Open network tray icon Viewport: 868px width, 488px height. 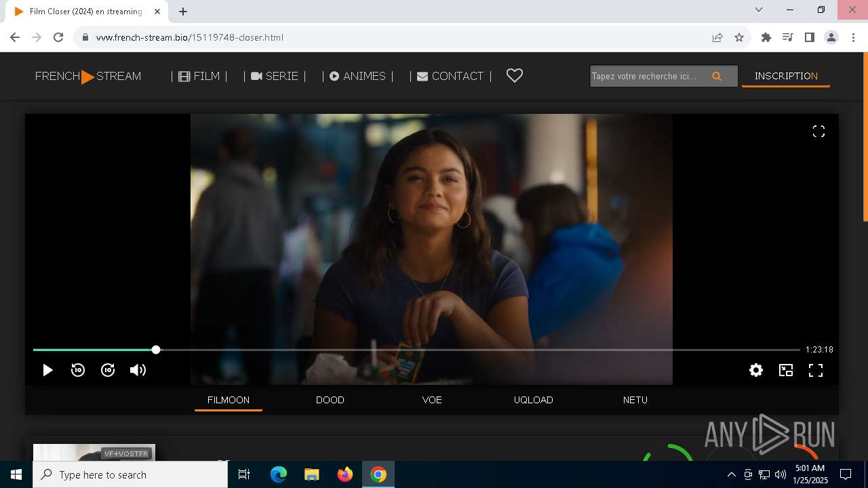coord(764,474)
